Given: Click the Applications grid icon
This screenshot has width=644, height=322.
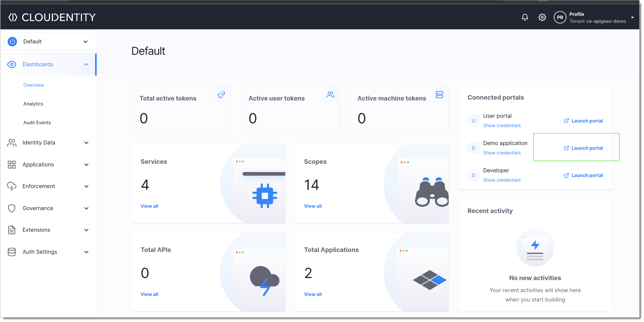Looking at the screenshot, I should click(12, 165).
